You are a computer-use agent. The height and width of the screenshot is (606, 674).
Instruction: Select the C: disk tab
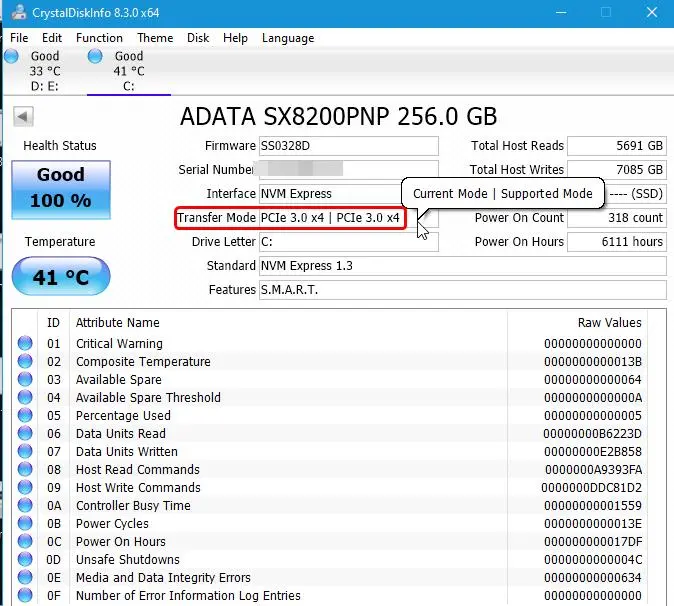(x=129, y=71)
